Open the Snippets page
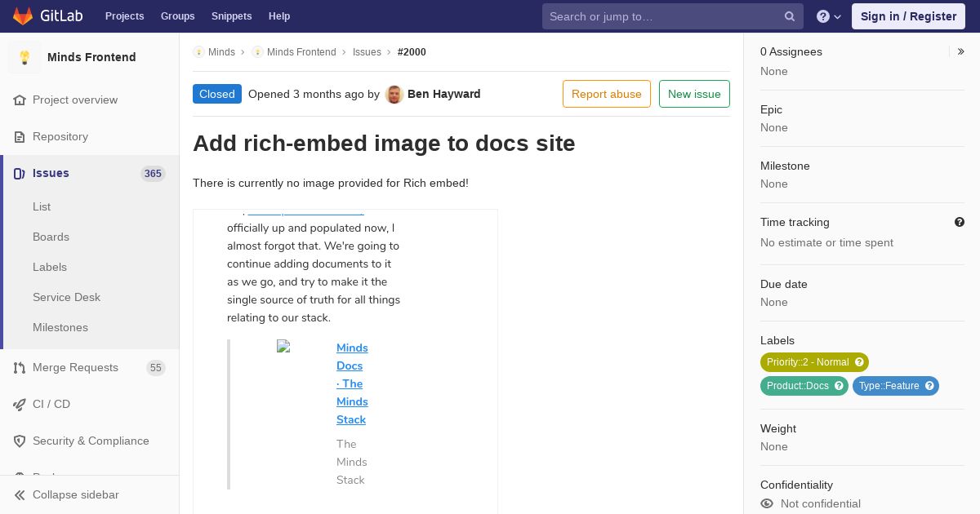Screen dimensions: 980x514 point(231,16)
